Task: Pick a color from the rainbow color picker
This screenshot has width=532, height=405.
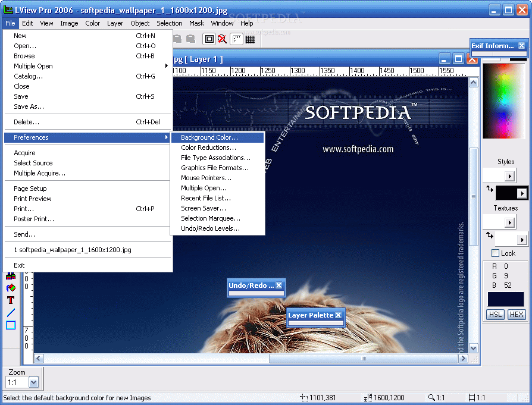Action: (505, 101)
